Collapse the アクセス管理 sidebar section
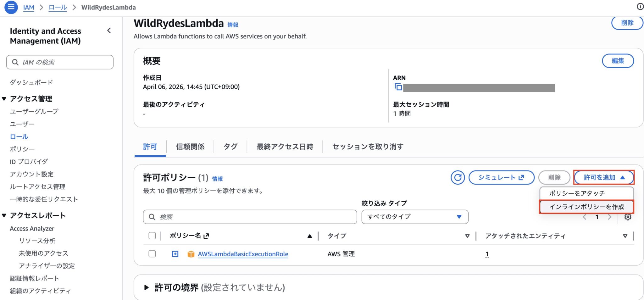 (4, 99)
